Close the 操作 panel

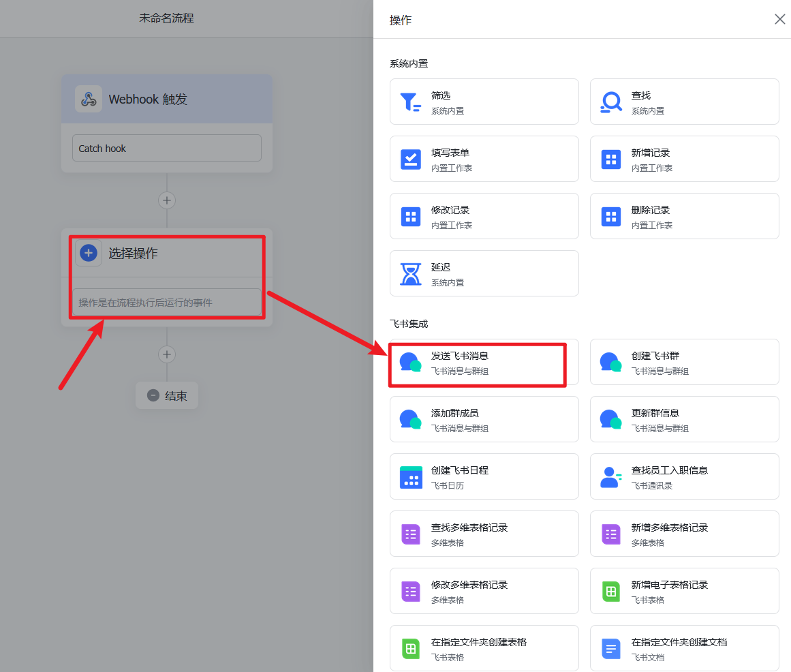(x=780, y=19)
